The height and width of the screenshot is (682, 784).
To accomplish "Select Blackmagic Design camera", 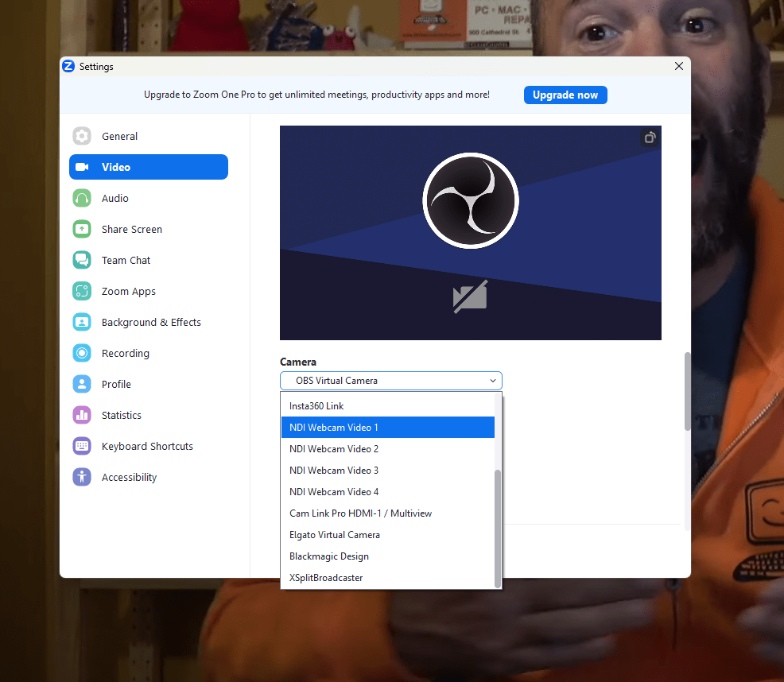I will (387, 556).
